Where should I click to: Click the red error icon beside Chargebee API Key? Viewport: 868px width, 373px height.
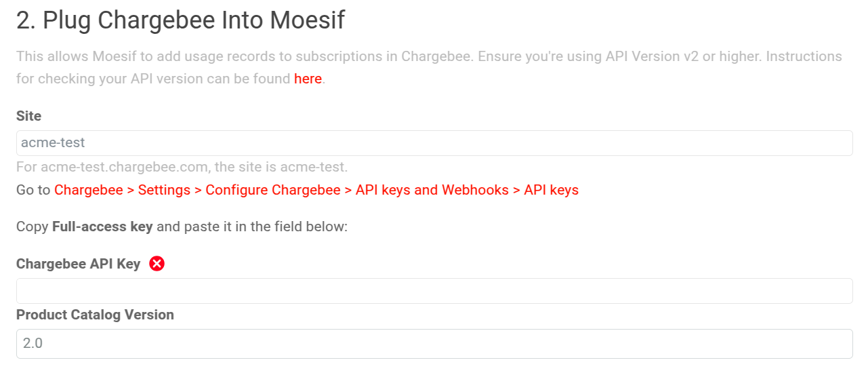[x=157, y=264]
